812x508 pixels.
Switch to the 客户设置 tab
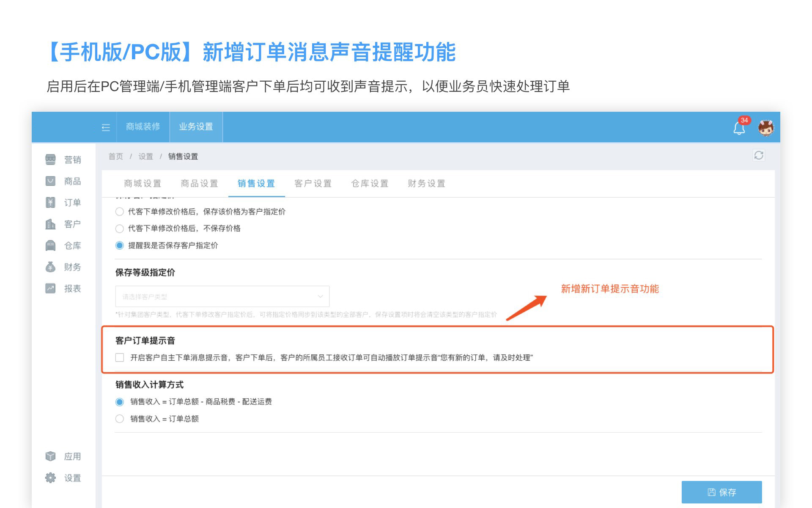tap(313, 183)
